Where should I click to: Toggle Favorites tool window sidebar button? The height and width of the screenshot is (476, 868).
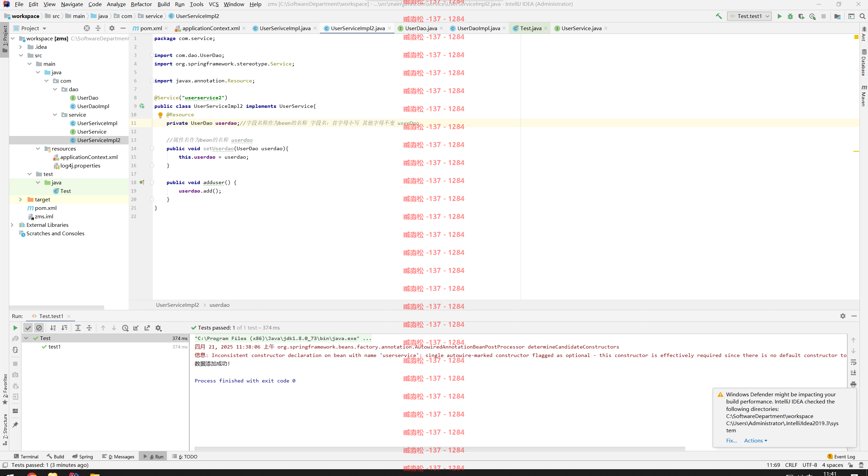click(x=5, y=389)
